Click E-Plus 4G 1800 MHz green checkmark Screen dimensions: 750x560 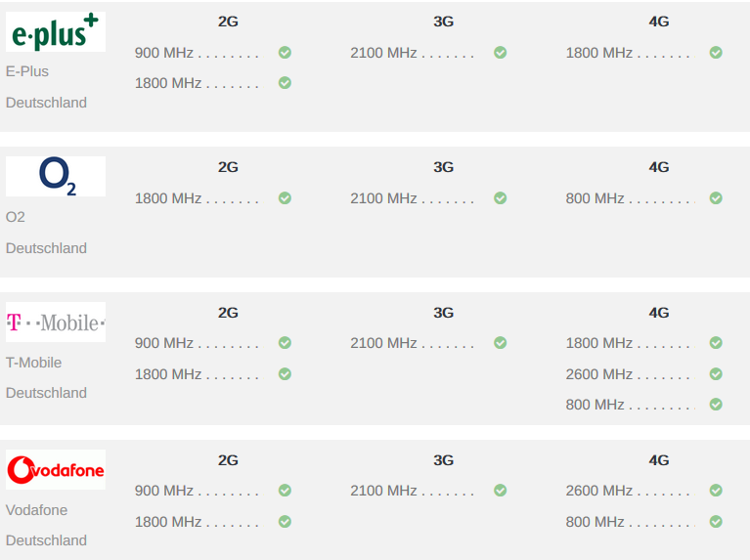point(716,53)
